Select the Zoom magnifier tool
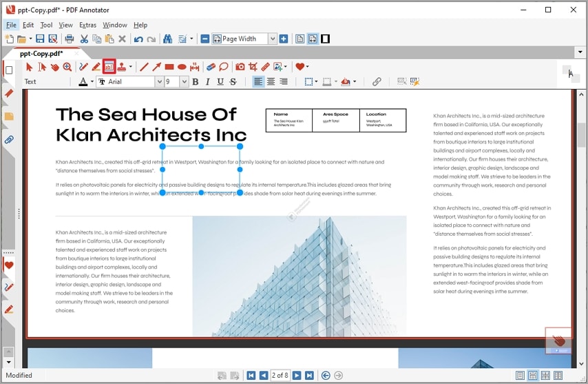The height and width of the screenshot is (384, 588). (x=67, y=67)
